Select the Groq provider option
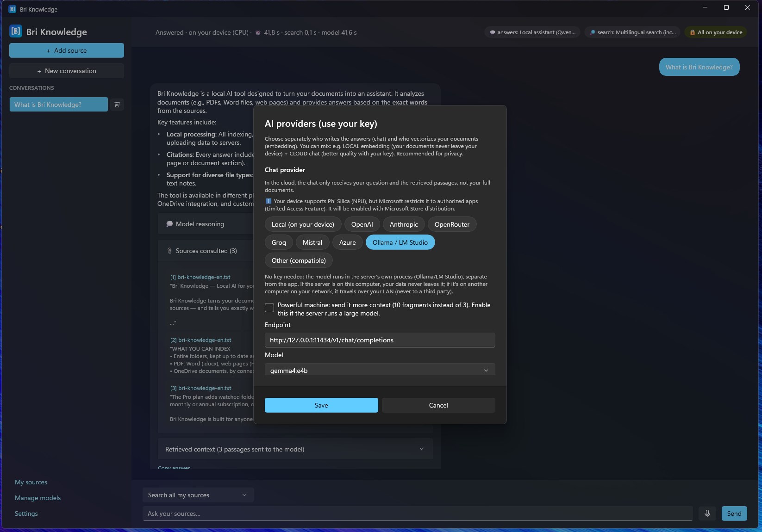Viewport: 762px width, 532px height. click(279, 242)
